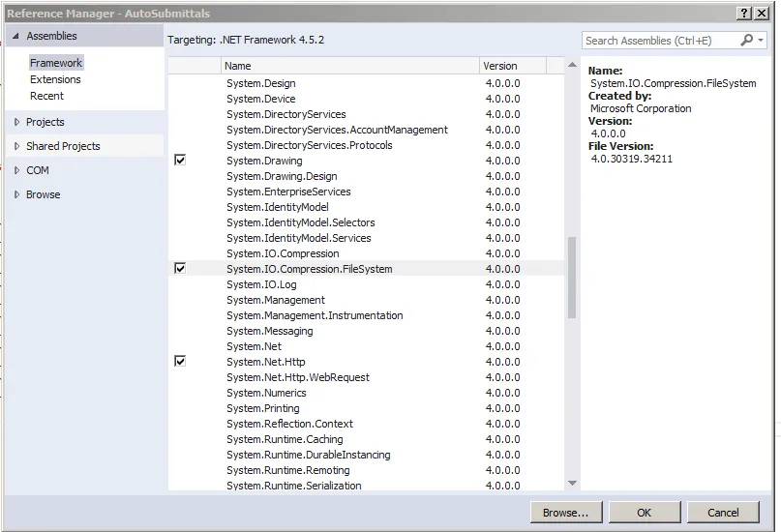Viewport: 781px width, 532px height.
Task: Select the System.Device row
Action: pos(366,99)
